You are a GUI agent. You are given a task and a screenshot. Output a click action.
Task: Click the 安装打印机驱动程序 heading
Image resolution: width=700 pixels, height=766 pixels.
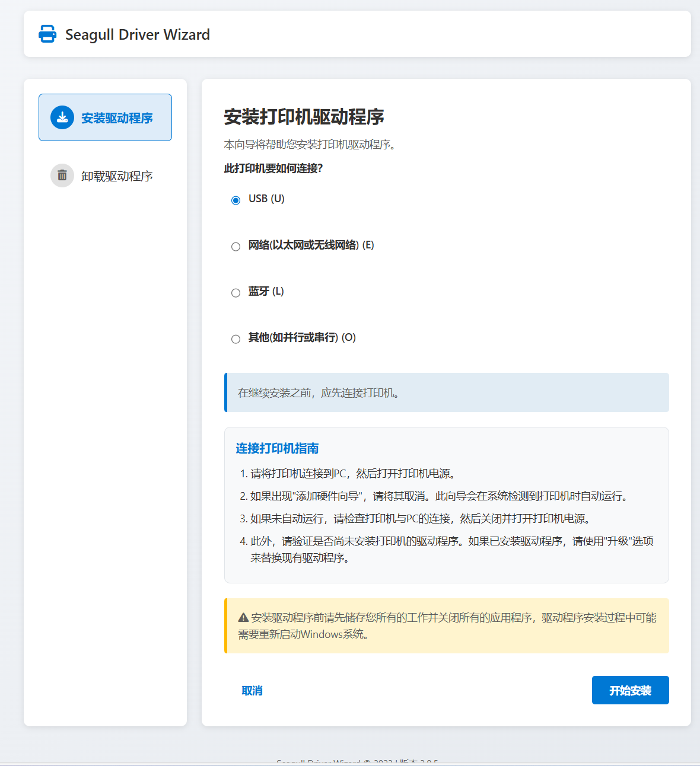click(304, 117)
